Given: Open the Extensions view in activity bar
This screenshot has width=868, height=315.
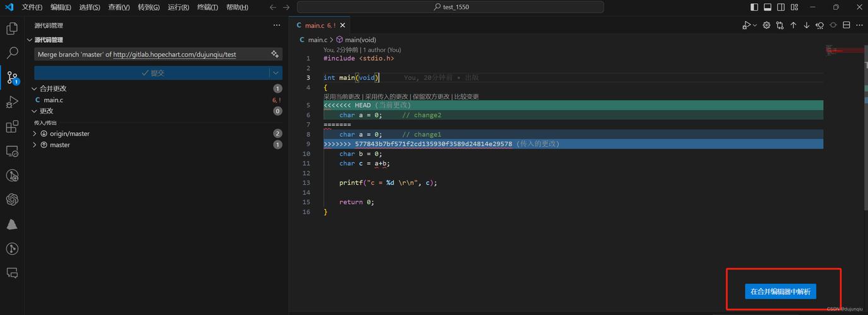Looking at the screenshot, I should point(11,127).
